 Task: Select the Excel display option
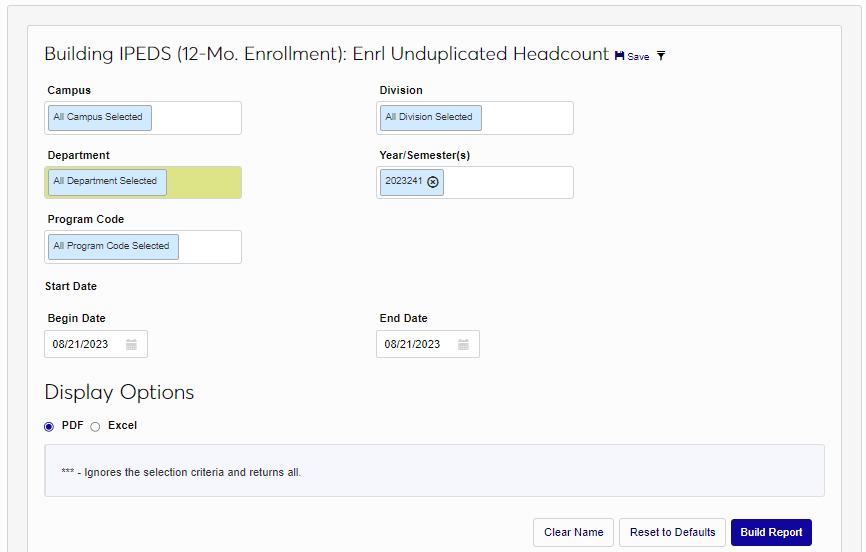tap(95, 426)
